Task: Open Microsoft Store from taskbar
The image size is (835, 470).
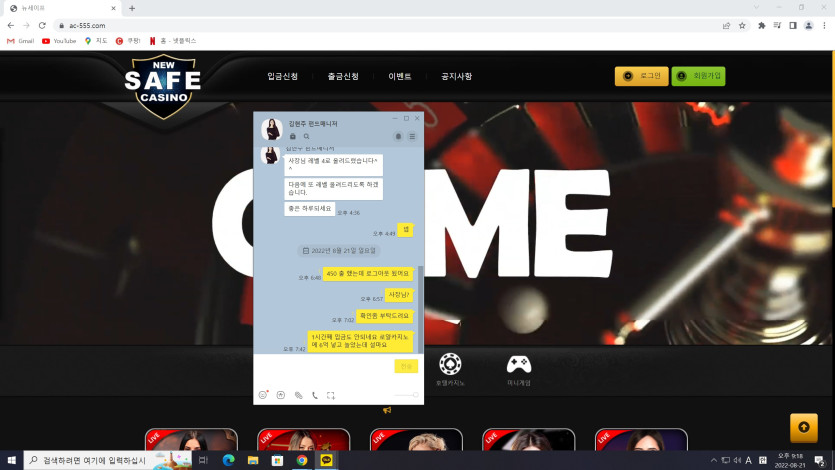Action: [277, 460]
